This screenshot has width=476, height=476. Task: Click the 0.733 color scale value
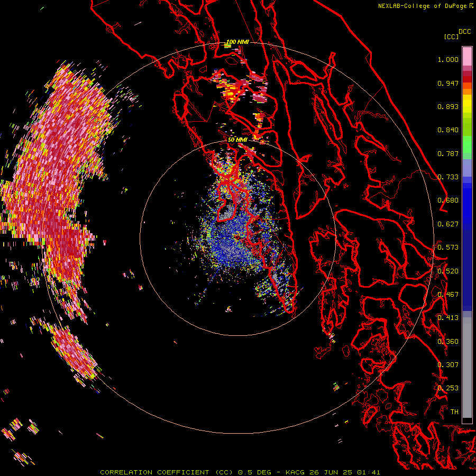(448, 177)
